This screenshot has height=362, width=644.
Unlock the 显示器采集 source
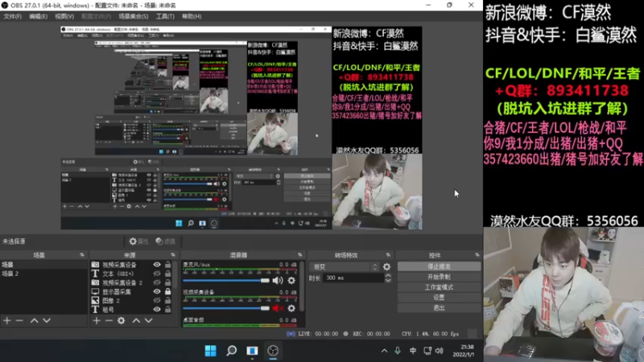[167, 291]
